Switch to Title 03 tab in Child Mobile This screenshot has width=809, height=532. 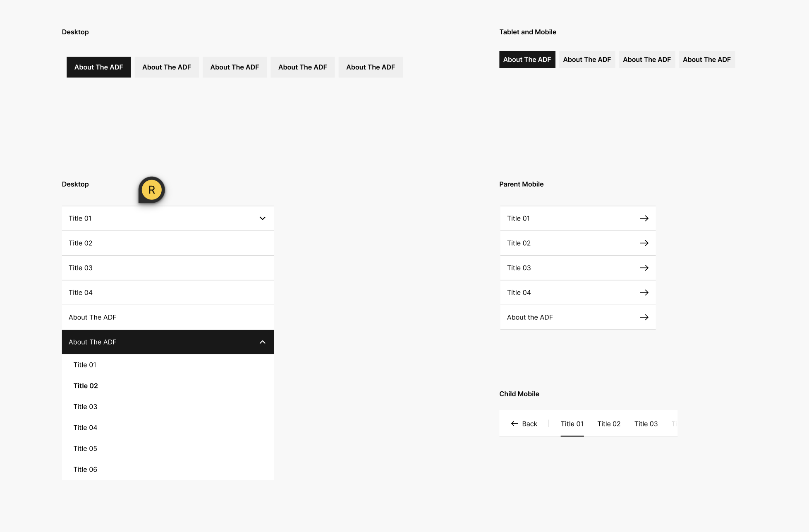pyautogui.click(x=646, y=424)
